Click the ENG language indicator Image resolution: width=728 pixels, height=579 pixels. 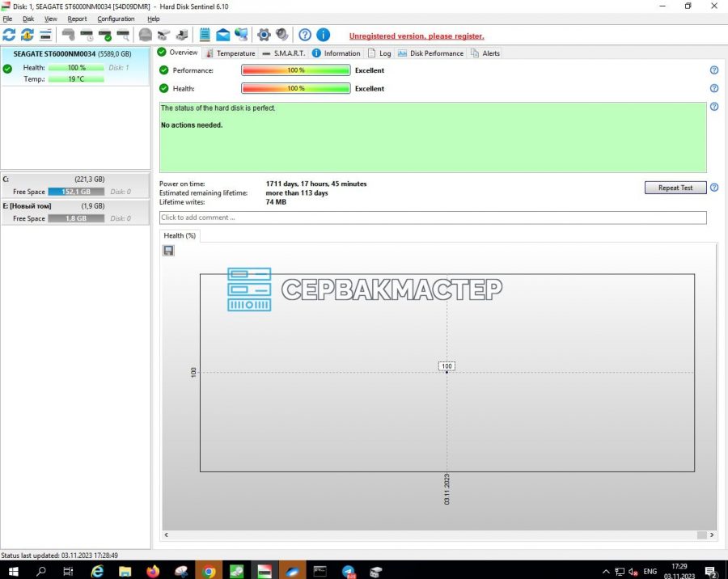(x=650, y=571)
